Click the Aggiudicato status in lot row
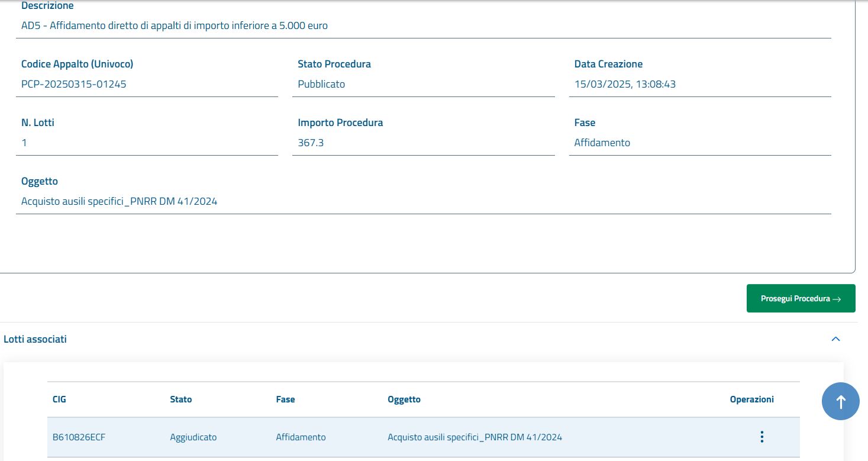 193,437
